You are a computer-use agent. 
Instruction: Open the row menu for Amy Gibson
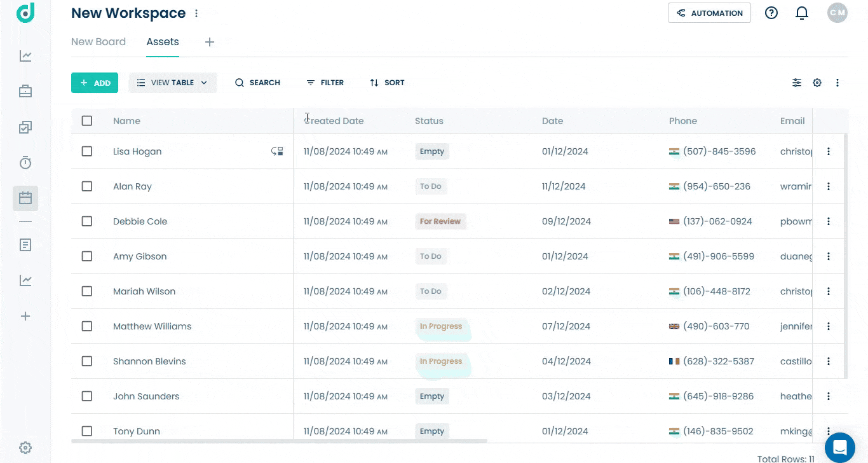coord(829,256)
